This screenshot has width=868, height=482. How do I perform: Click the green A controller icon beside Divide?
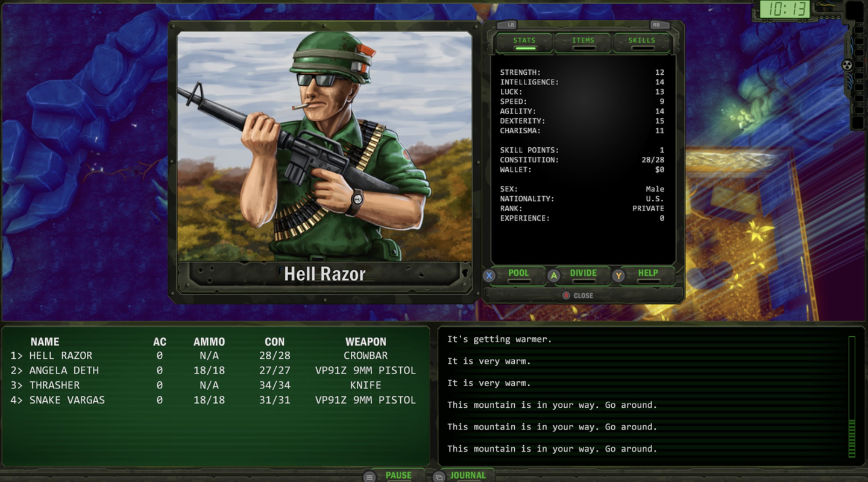click(x=553, y=276)
